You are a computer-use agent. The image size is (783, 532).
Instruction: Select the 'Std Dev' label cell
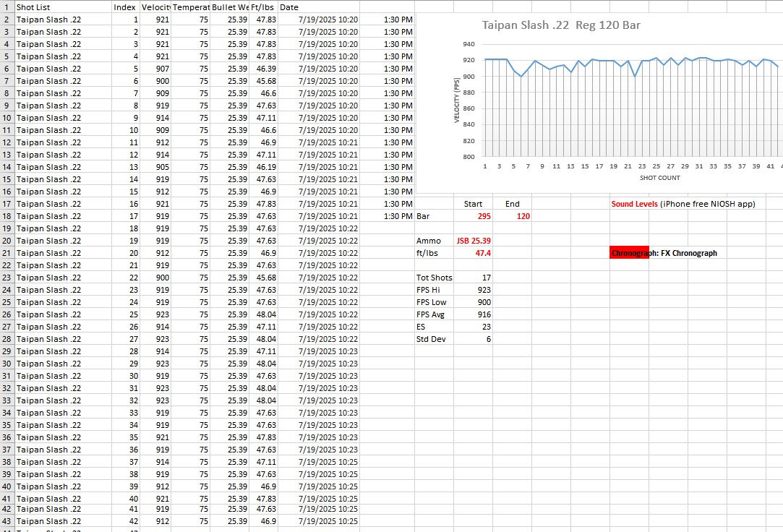(434, 339)
